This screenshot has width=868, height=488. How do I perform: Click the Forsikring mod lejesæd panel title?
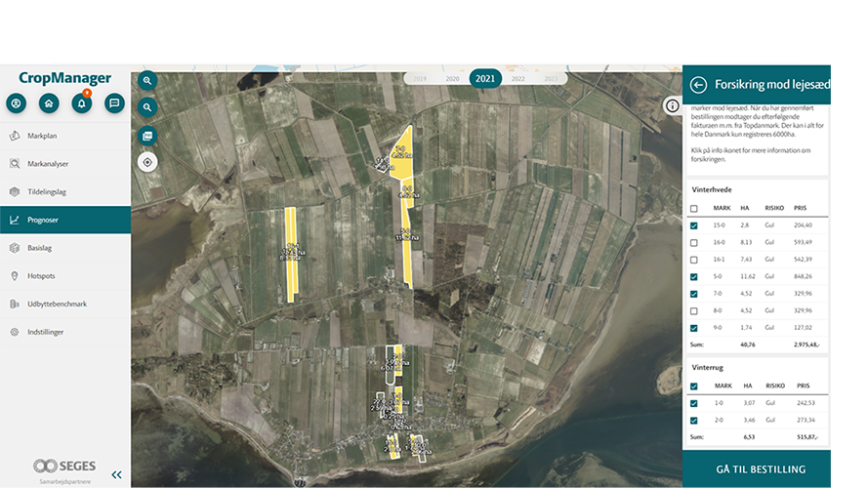click(772, 85)
